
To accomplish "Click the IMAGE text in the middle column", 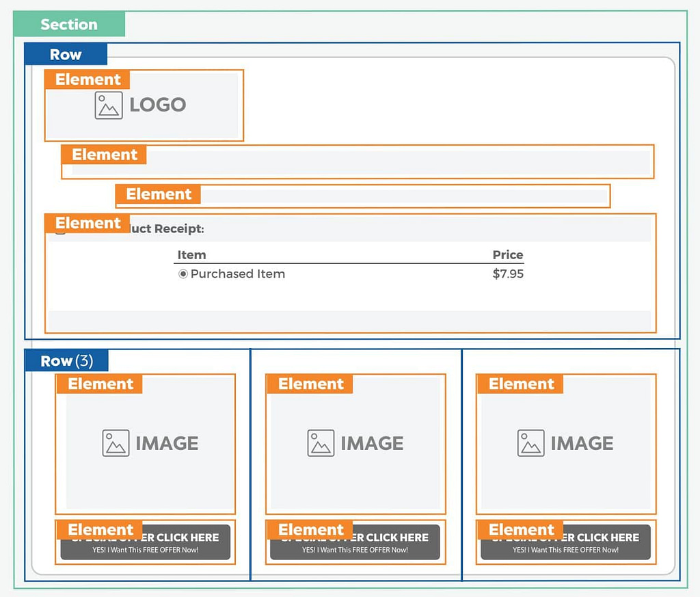I will pyautogui.click(x=372, y=443).
